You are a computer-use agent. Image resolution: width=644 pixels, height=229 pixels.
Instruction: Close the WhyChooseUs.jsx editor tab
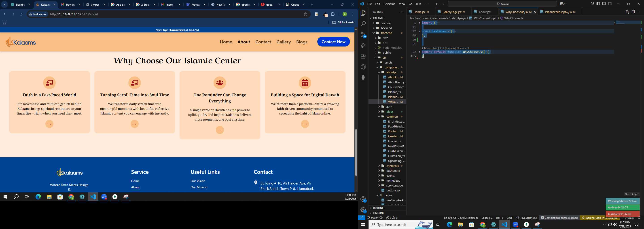[534, 12]
